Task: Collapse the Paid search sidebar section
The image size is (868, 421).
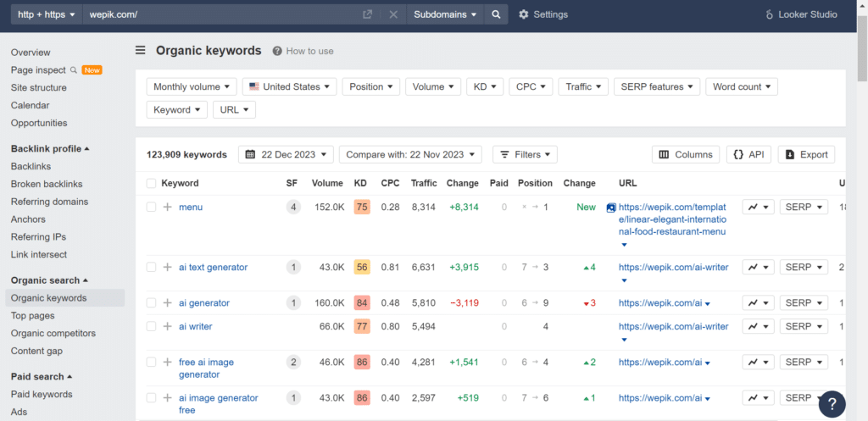Action: (42, 377)
